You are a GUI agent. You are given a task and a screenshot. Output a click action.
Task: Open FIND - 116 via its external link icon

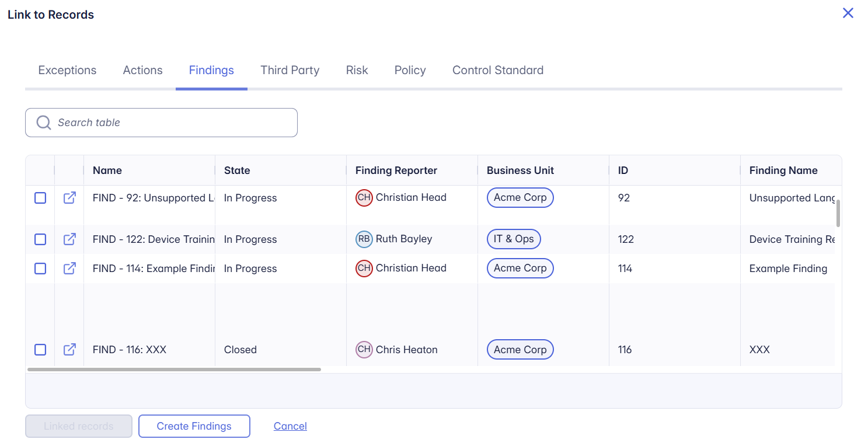(x=69, y=349)
